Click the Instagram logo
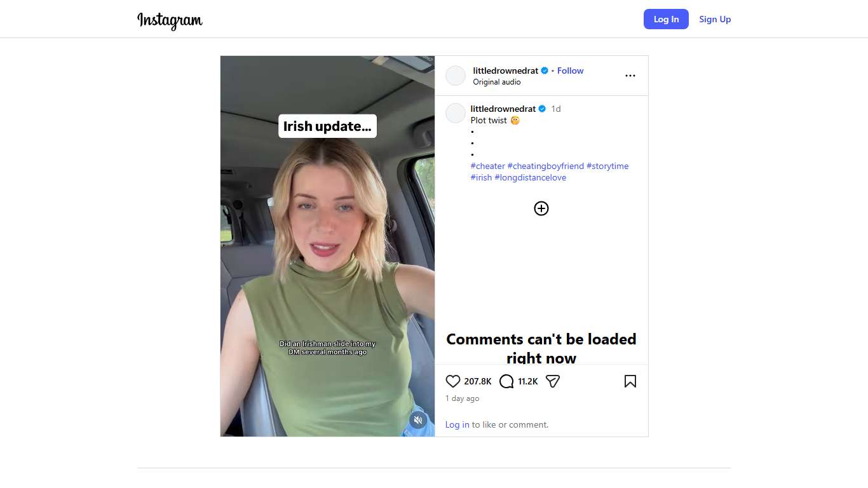The image size is (868, 488). point(170,20)
